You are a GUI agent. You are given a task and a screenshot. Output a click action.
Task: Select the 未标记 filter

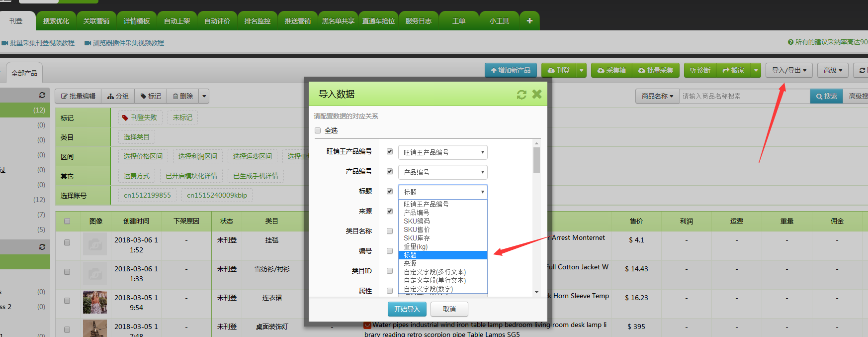(182, 117)
